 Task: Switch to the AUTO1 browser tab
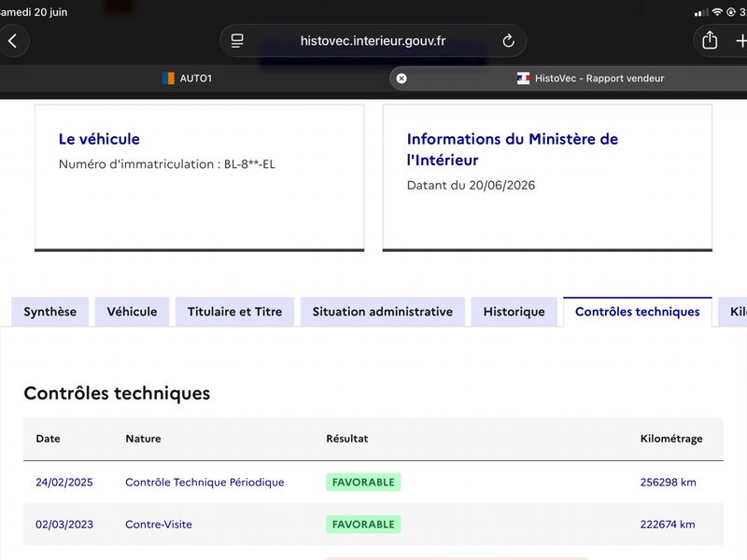(187, 78)
